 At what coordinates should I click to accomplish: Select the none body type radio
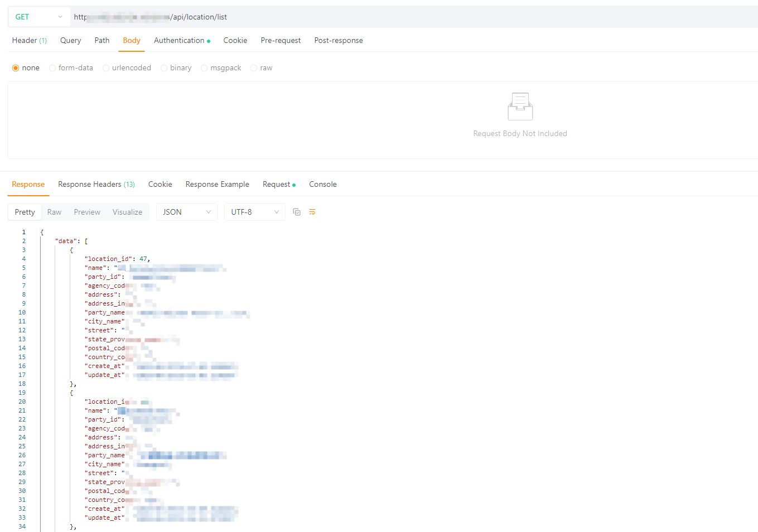[x=16, y=68]
